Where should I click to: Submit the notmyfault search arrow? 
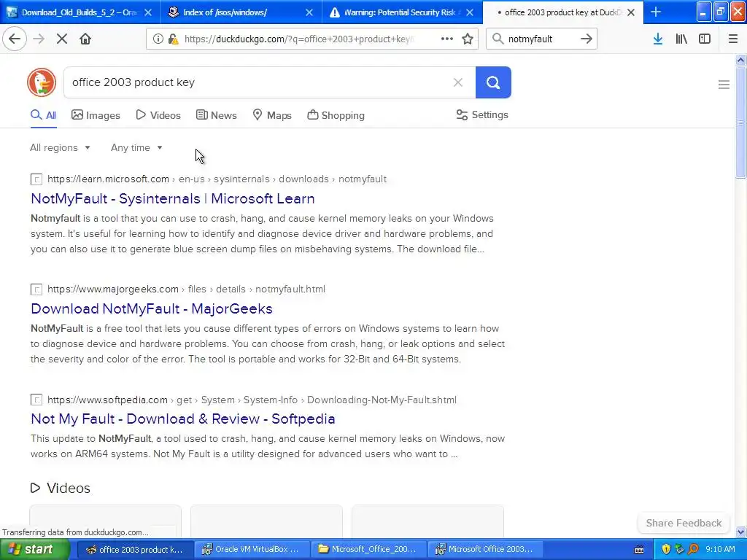[x=587, y=39]
